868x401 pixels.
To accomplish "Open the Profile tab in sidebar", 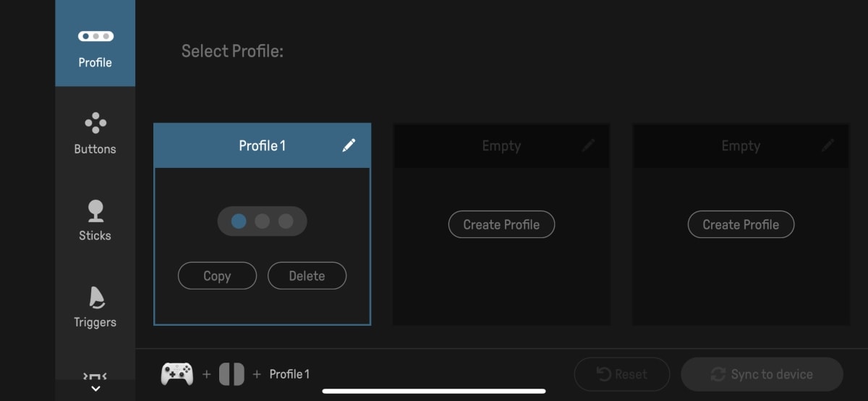I will tap(95, 45).
